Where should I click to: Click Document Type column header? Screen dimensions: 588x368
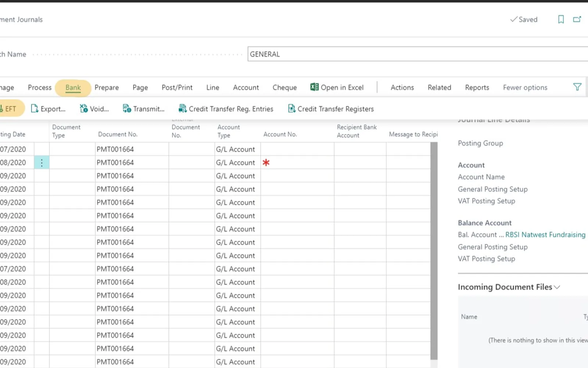(66, 131)
